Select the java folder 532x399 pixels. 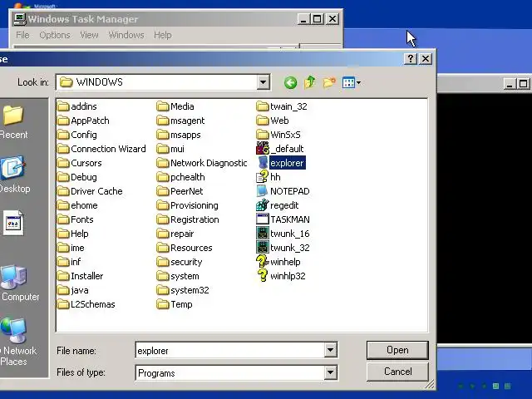[x=73, y=290]
